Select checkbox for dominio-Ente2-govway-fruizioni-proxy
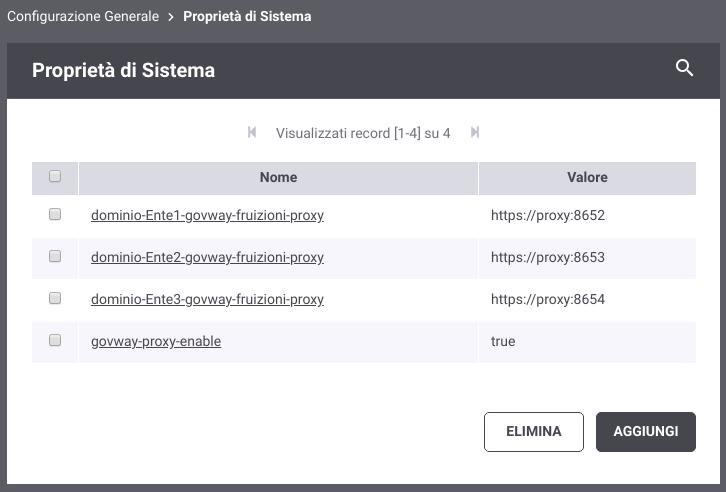 pyautogui.click(x=55, y=256)
